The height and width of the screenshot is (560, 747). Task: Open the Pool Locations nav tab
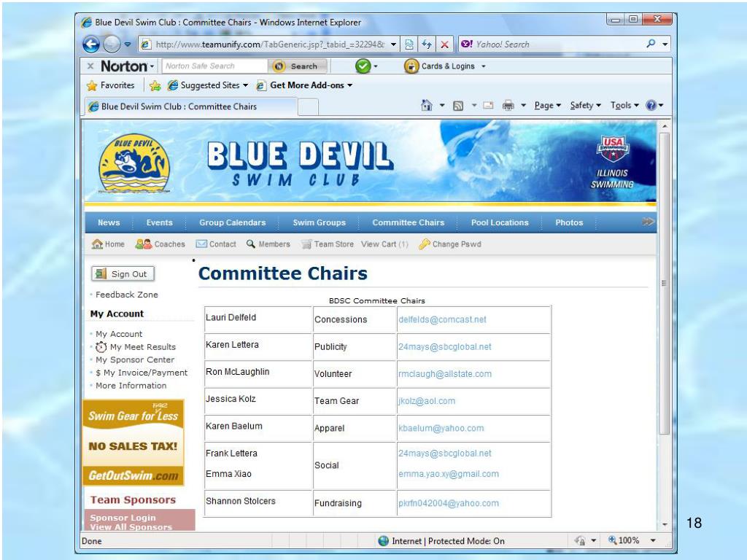coord(500,222)
